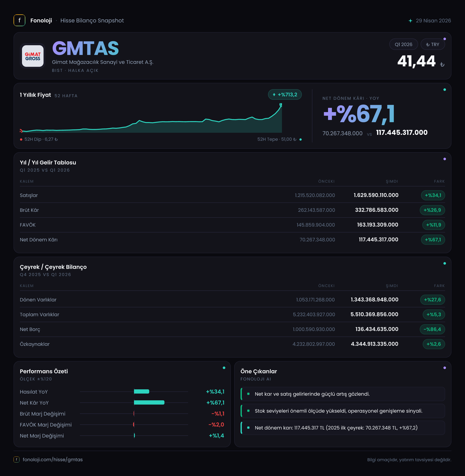Click the purple dot on Öne Çıkanlar card
465x476 pixels.
click(444, 368)
